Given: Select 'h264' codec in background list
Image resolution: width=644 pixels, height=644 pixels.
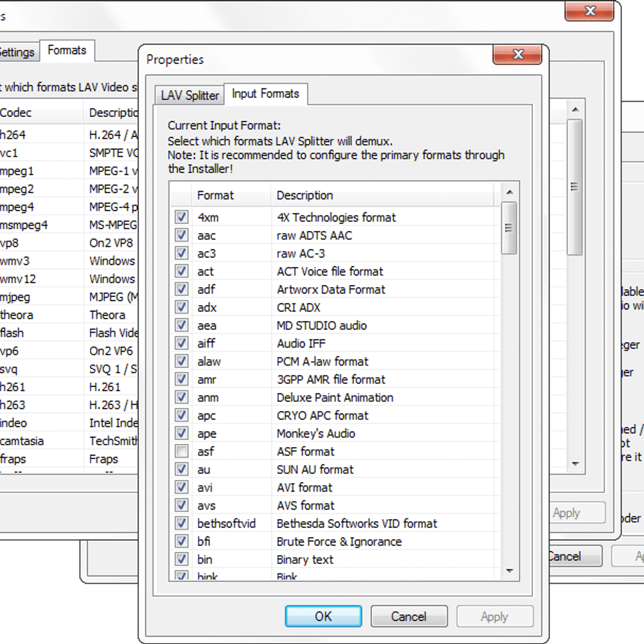Looking at the screenshot, I should point(13,135).
